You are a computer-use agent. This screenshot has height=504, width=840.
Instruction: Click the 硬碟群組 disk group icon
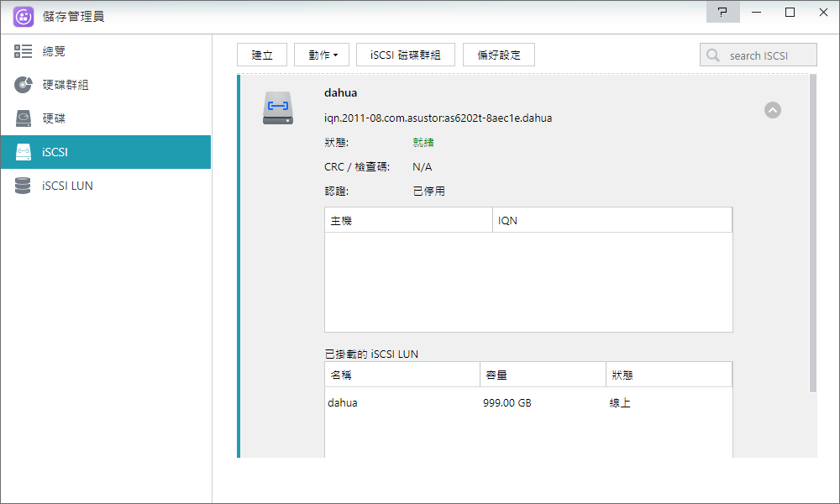[x=24, y=85]
